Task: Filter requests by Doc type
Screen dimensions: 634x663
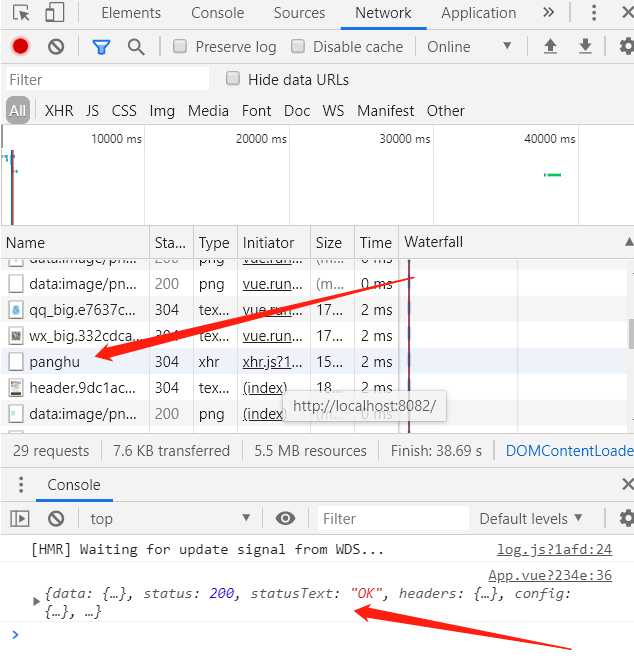Action: click(x=297, y=110)
